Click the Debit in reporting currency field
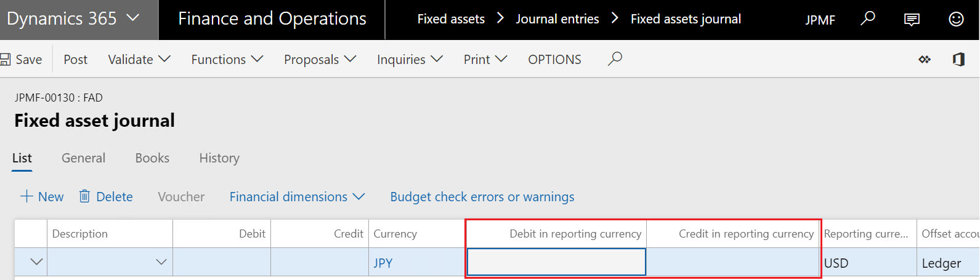This screenshot has width=980, height=280. 556,262
